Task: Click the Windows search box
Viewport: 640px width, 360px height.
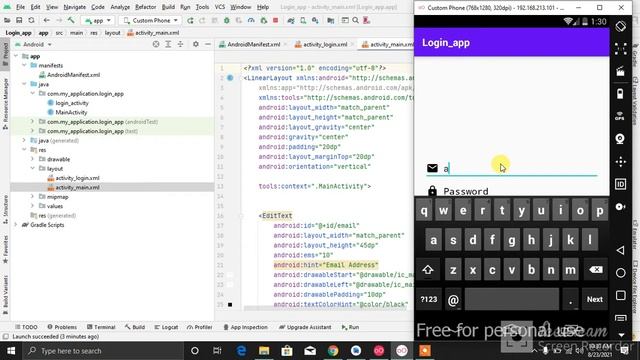Action: tap(104, 351)
